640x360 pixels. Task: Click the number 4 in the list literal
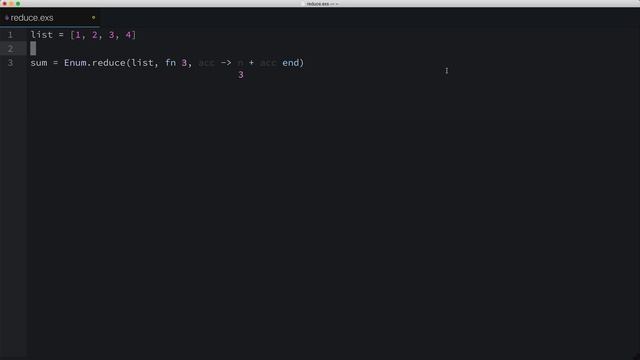click(128, 35)
